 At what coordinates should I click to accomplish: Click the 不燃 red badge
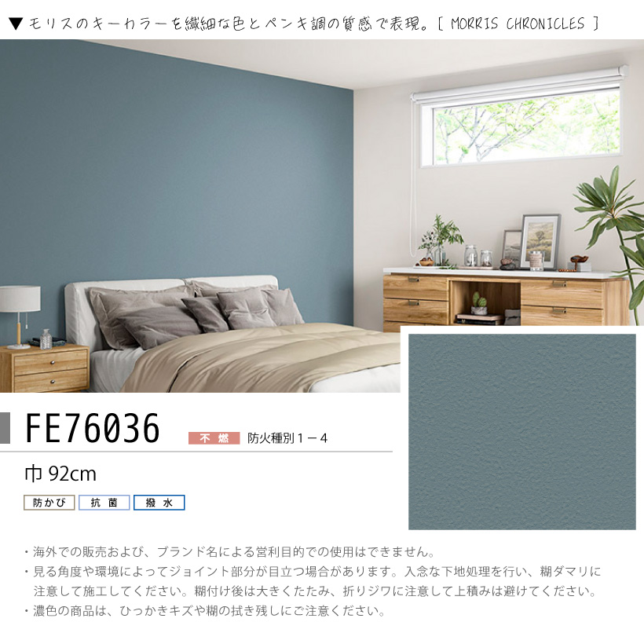coord(214,438)
